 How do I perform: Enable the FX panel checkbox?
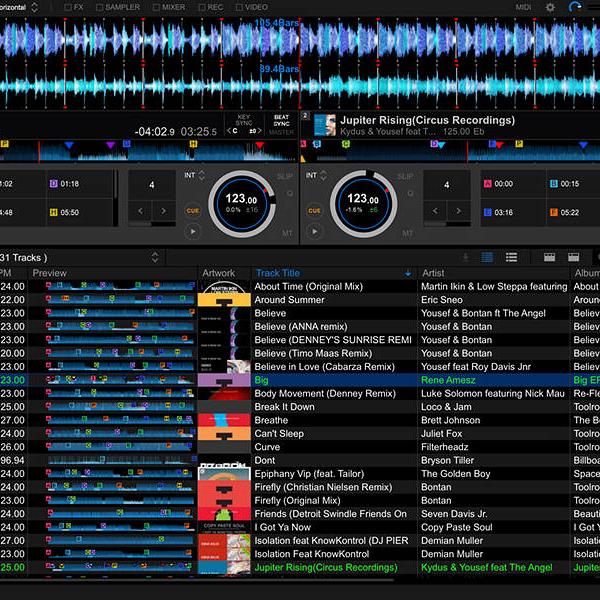(x=68, y=7)
